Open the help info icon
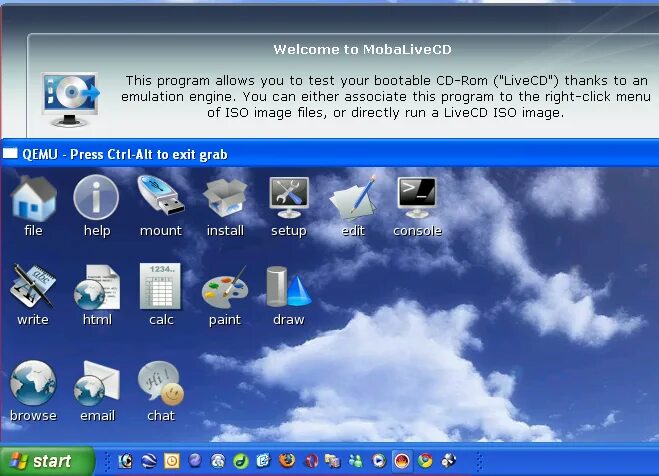Image resolution: width=659 pixels, height=476 pixels. [96, 197]
